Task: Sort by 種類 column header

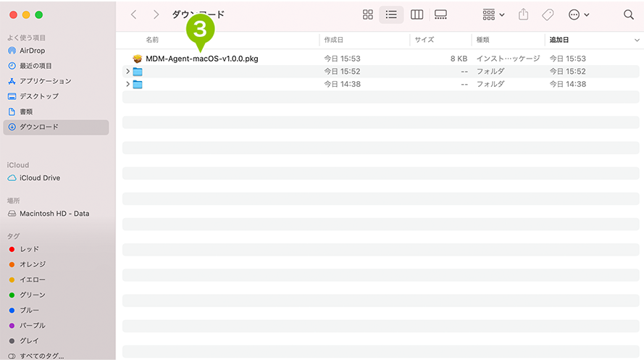Action: pyautogui.click(x=482, y=40)
